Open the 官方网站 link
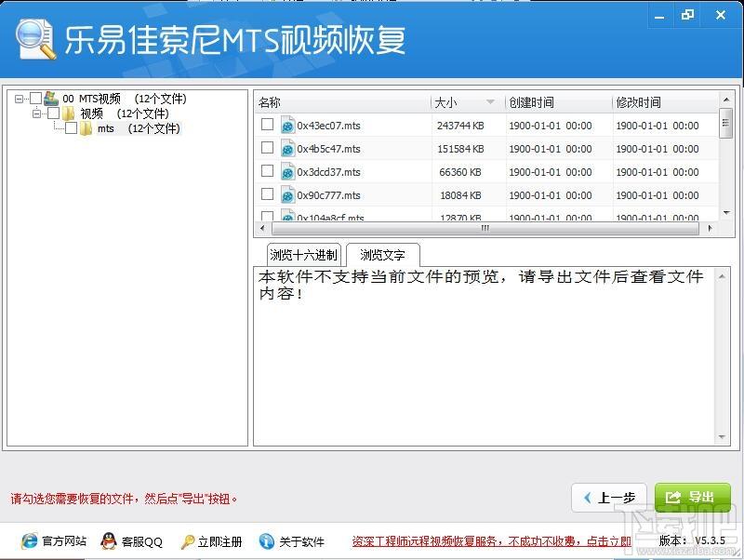 point(64,541)
